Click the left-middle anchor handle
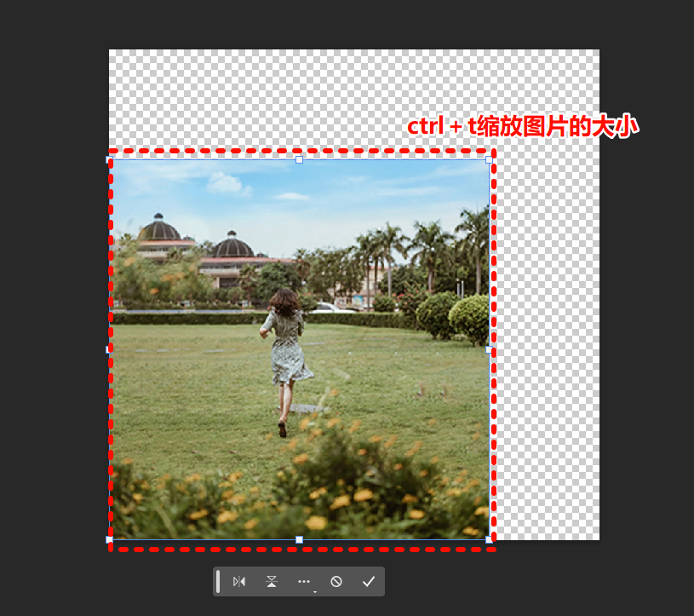694x616 pixels. [x=110, y=348]
